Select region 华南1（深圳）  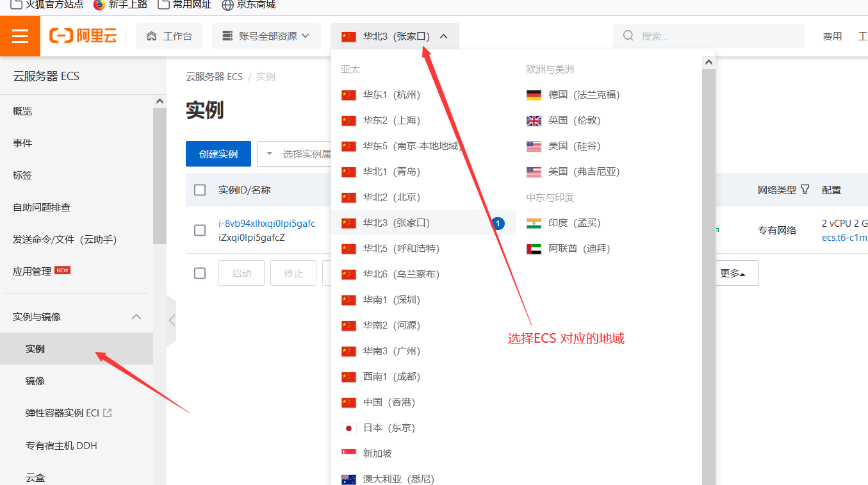point(423,300)
